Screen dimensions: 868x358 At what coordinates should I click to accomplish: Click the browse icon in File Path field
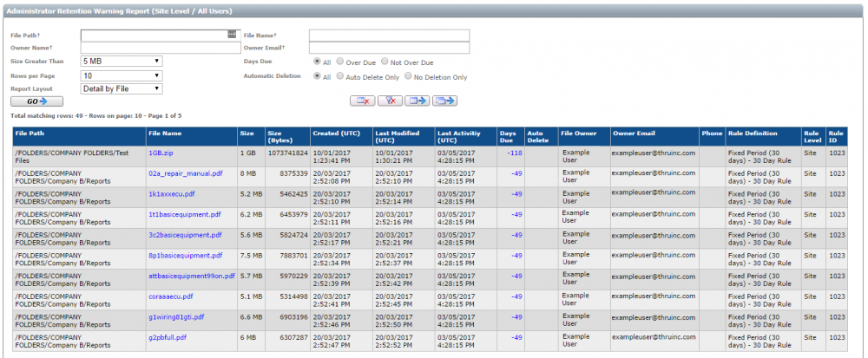(232, 35)
